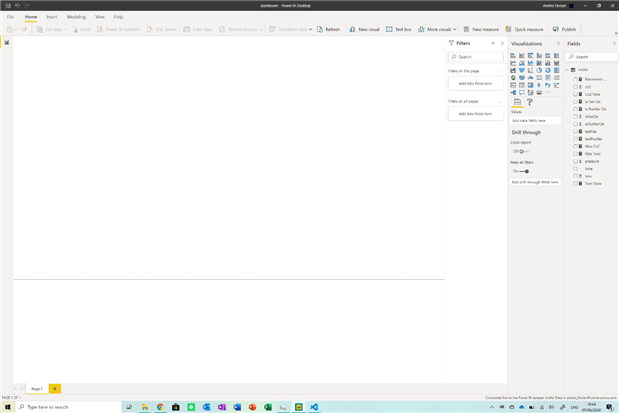Check the Tvoc Now field
Screen dimensions: 619x413
click(575, 184)
